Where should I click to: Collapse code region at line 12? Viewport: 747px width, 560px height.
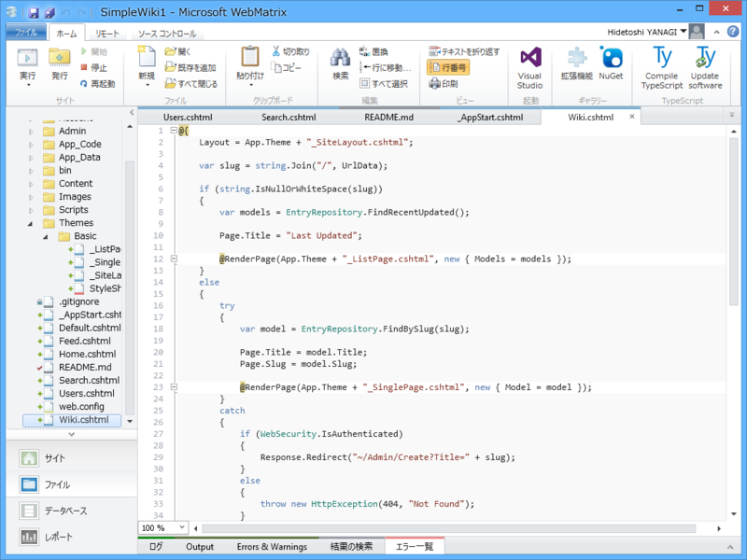tap(174, 259)
